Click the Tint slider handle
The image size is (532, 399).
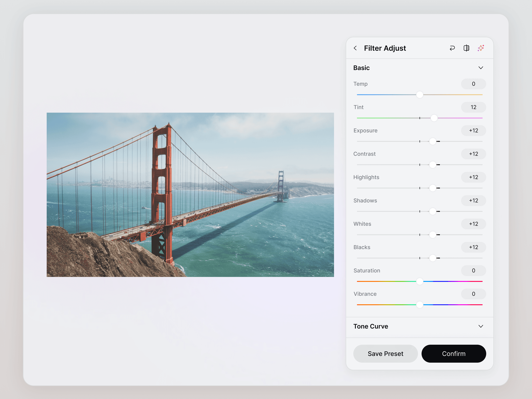coord(434,118)
